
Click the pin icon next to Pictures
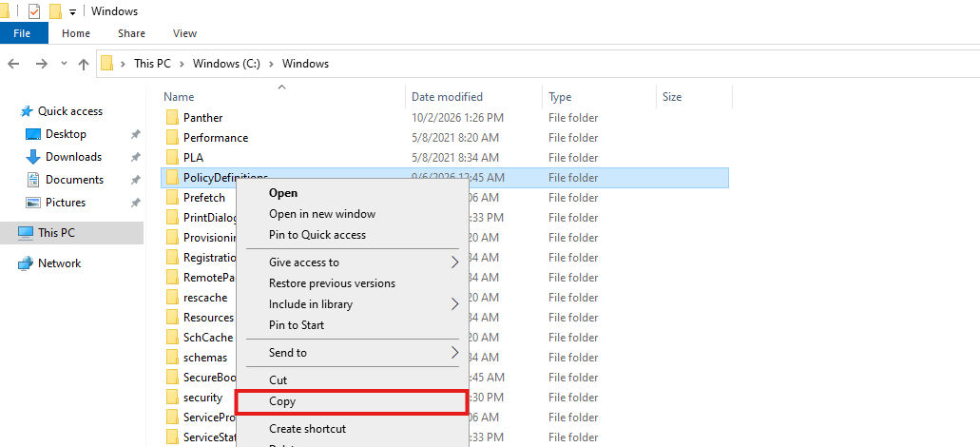click(x=135, y=203)
